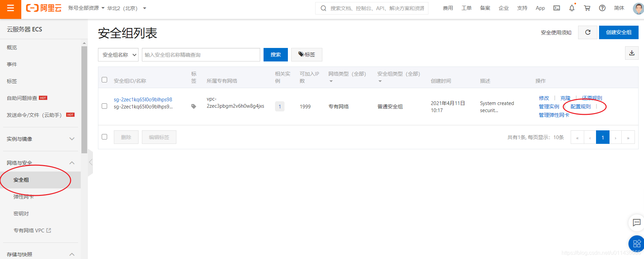This screenshot has height=259, width=644.
Task: Open the notification bell
Action: pyautogui.click(x=572, y=8)
